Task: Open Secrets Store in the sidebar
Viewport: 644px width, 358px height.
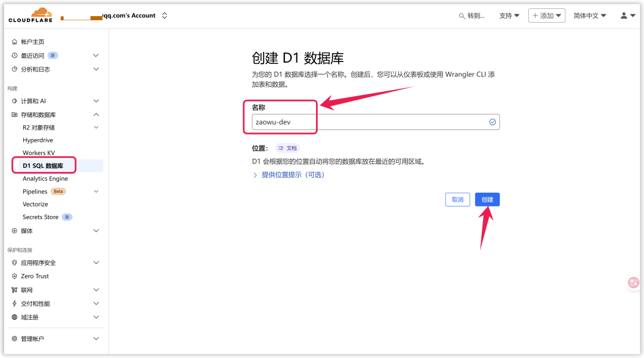Action: point(41,217)
